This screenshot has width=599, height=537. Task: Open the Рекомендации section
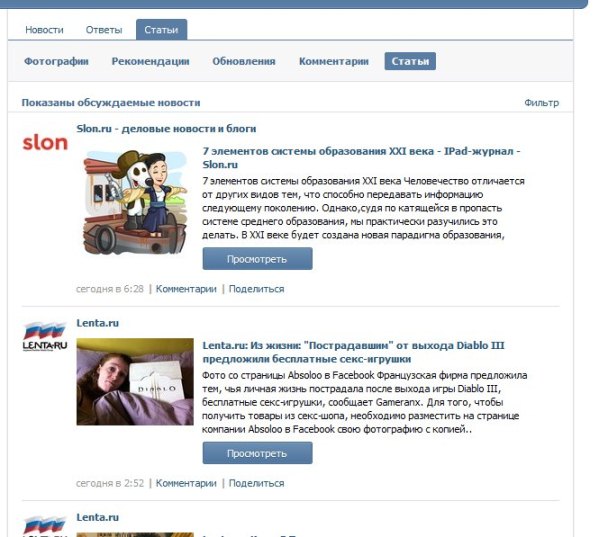pyautogui.click(x=151, y=61)
